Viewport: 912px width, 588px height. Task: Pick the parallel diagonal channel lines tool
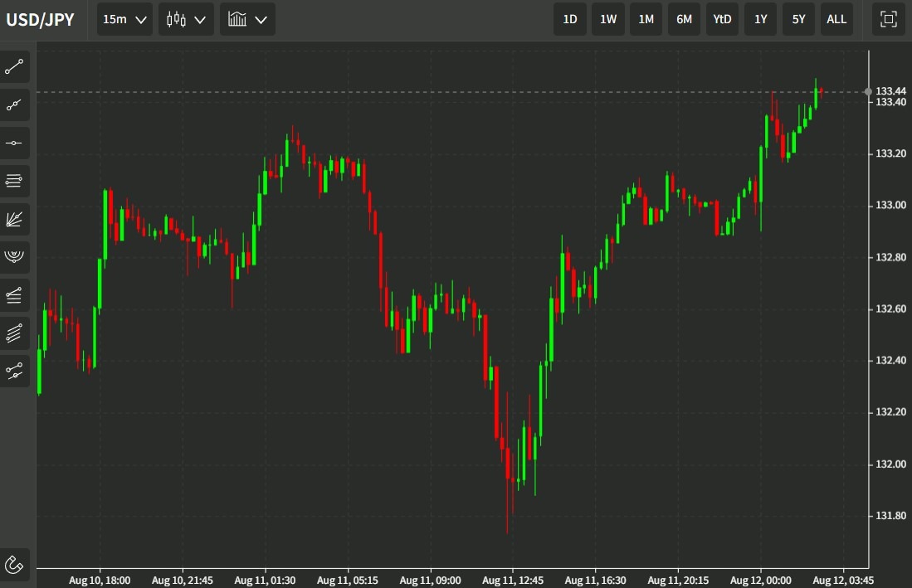click(14, 333)
